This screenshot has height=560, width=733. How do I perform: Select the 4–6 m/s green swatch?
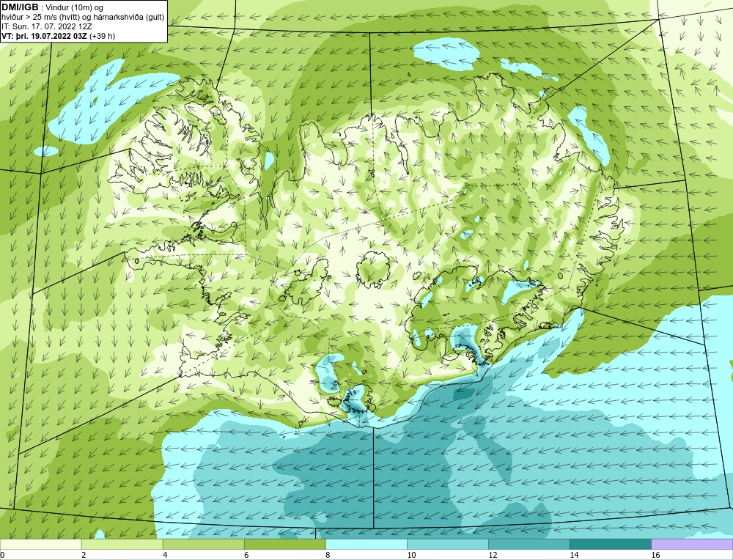[203, 544]
